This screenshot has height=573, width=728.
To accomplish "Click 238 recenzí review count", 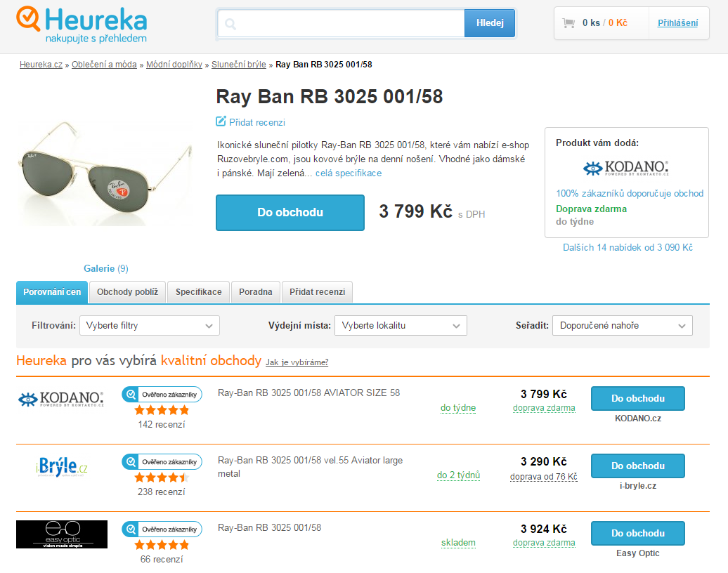I will coord(162,492).
